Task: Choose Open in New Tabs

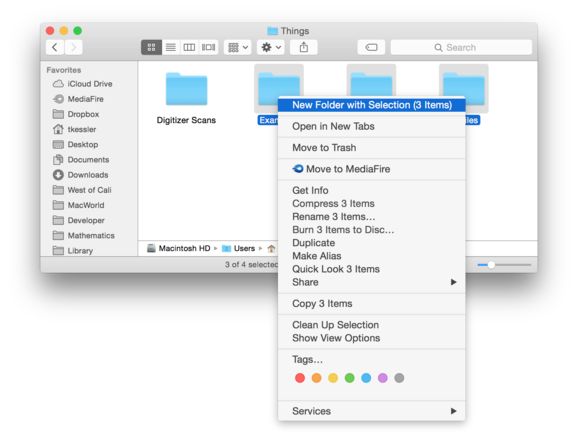Action: pyautogui.click(x=371, y=126)
